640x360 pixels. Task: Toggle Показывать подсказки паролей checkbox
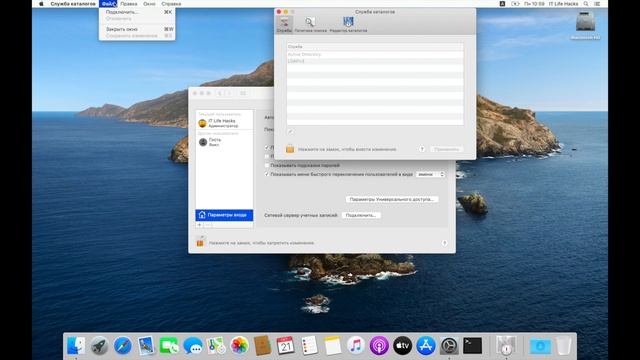coord(267,165)
